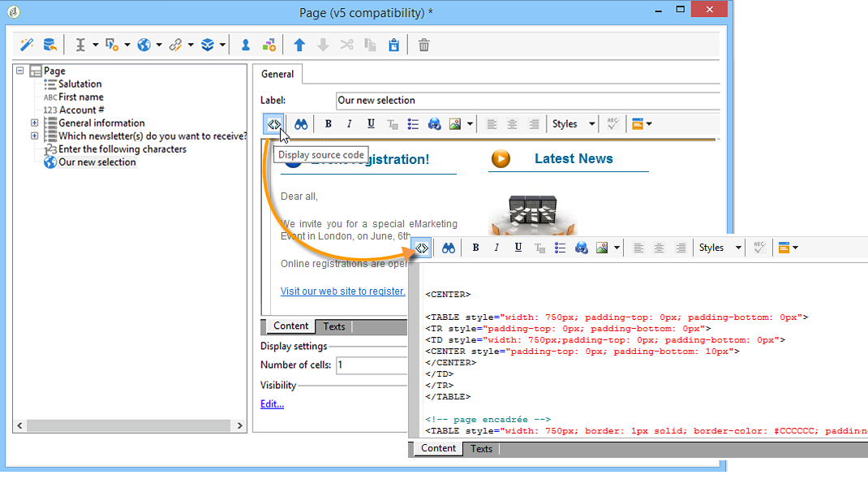868x479 pixels.
Task: Click the globe link icon in the lower editor toolbar
Action: (x=581, y=248)
